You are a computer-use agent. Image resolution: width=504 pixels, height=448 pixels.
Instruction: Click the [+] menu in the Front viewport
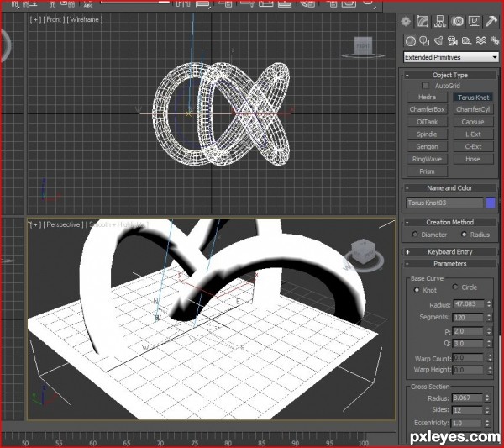[35, 19]
